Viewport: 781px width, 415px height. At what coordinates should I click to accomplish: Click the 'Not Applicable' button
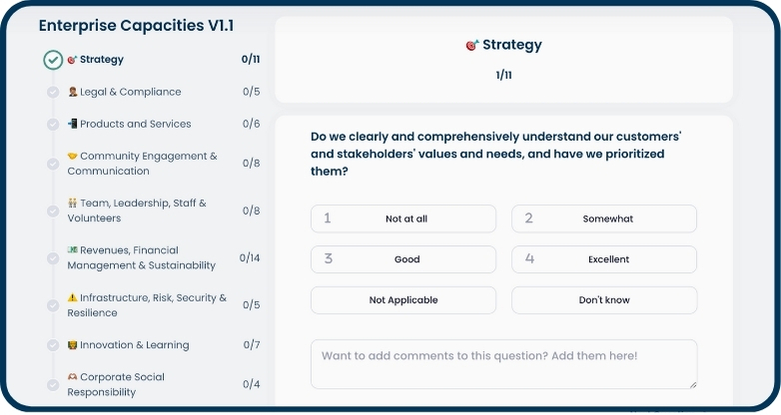coord(403,300)
